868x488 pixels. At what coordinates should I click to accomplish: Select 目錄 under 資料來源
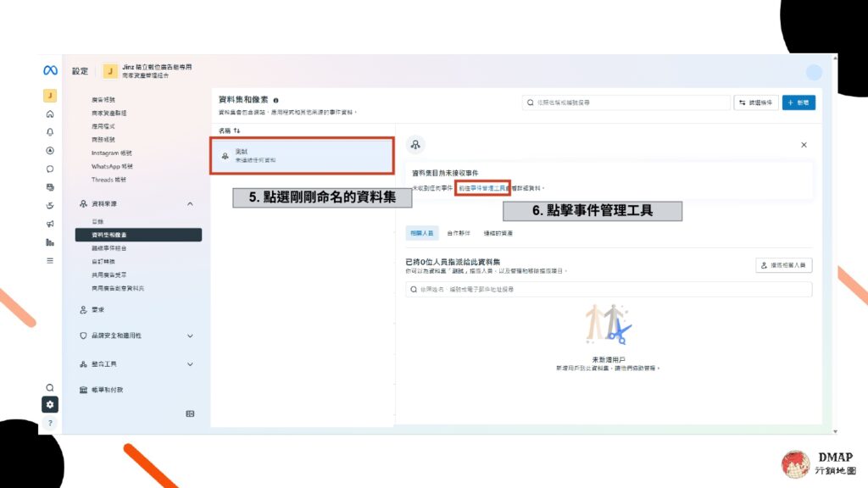97,221
